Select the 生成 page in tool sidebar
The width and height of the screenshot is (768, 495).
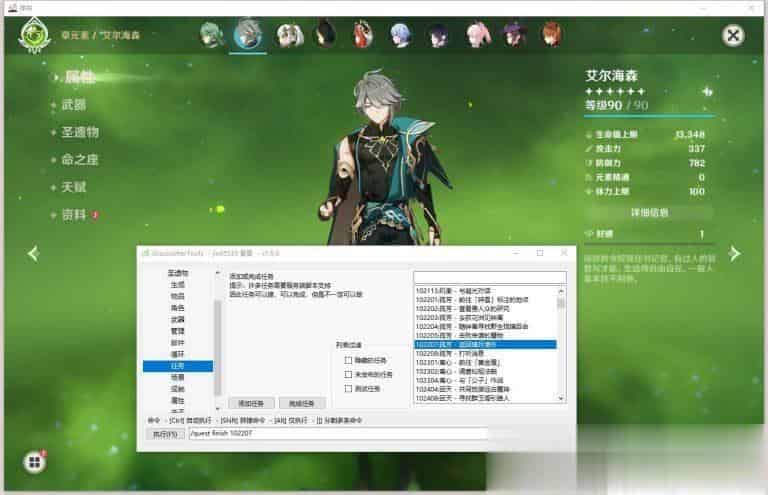tap(177, 284)
